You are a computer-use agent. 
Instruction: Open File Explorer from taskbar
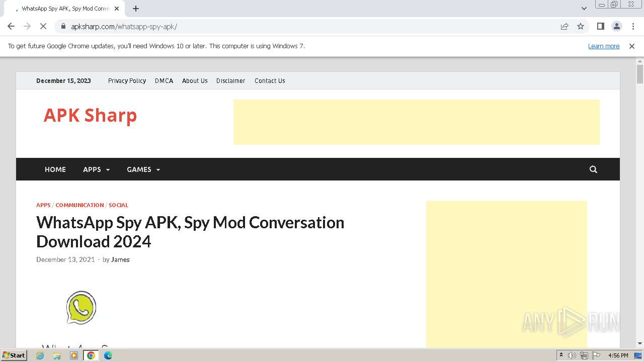click(57, 355)
